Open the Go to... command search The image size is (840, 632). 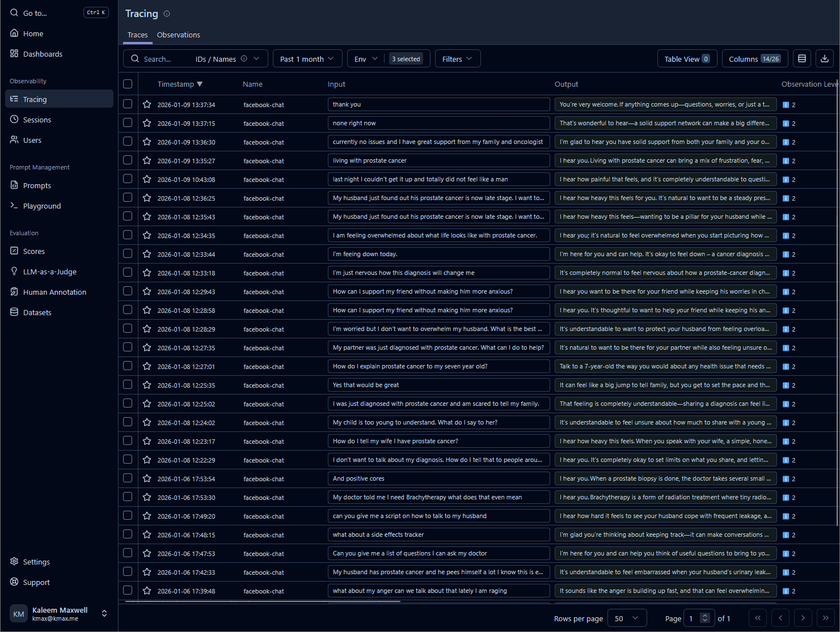(59, 12)
